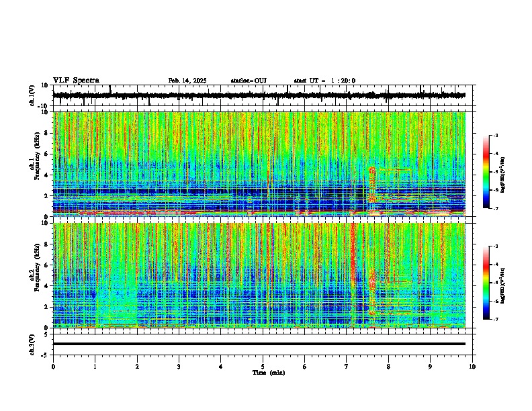This screenshot has height=411, width=532.
Task: Click the "station=OUJ" header label
Action: [x=249, y=81]
